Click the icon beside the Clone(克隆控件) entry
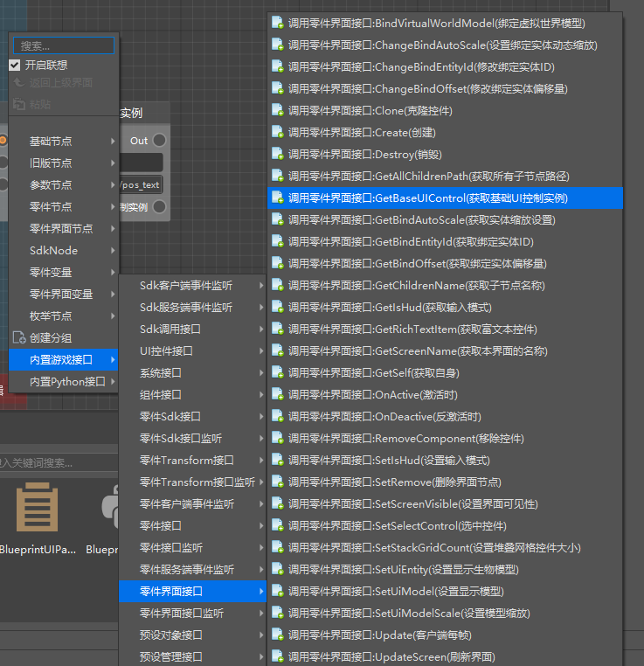Screen dimensions: 644x666 click(277, 111)
